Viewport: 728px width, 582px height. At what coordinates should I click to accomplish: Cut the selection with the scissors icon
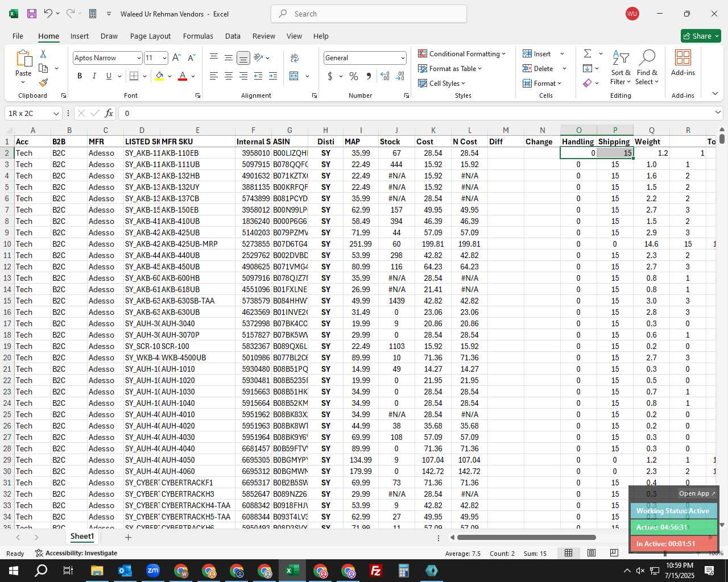tap(43, 53)
